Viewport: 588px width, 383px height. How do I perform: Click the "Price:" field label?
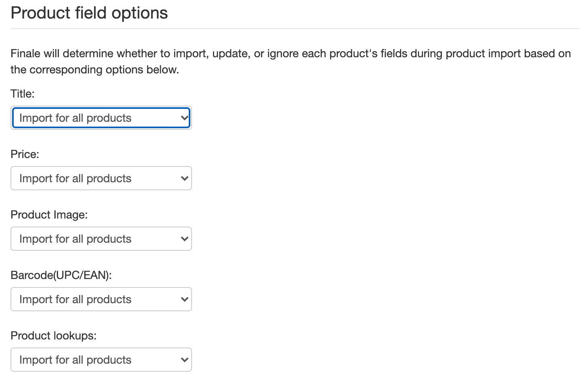pyautogui.click(x=25, y=154)
